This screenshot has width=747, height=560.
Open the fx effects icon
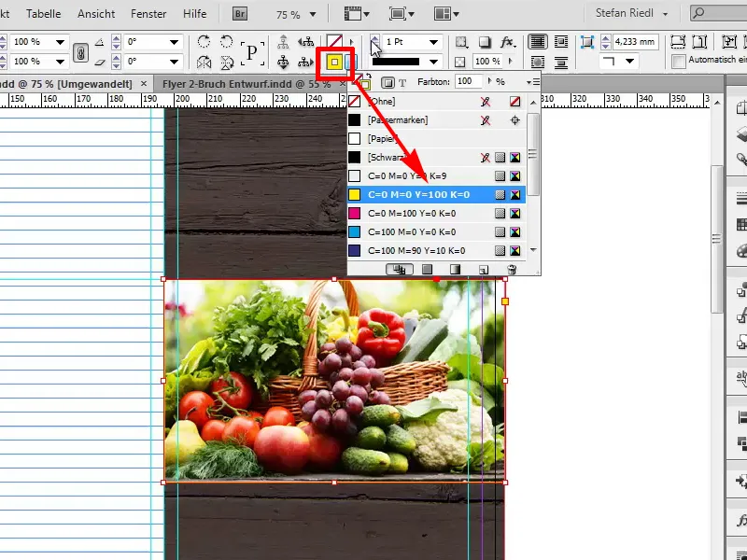tap(507, 42)
